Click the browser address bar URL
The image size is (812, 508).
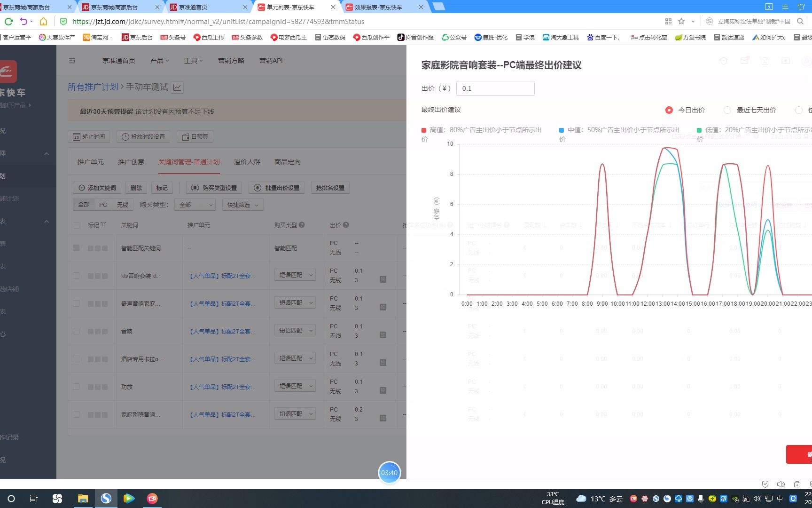point(219,21)
